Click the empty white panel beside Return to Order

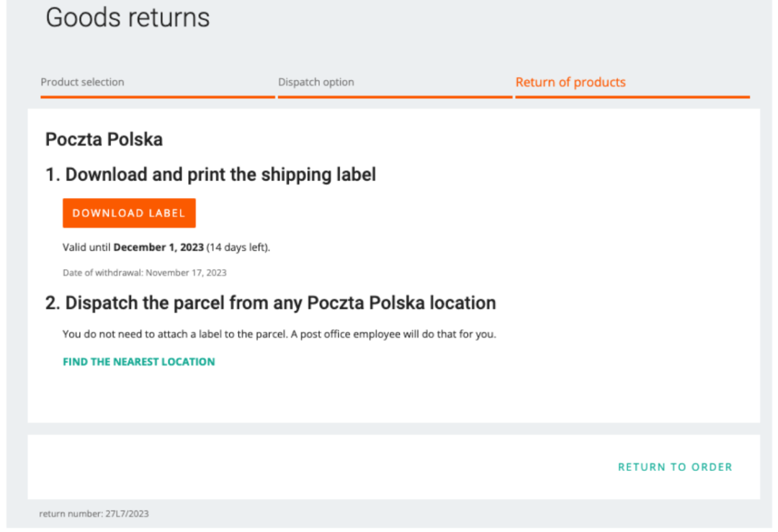pyautogui.click(x=317, y=467)
